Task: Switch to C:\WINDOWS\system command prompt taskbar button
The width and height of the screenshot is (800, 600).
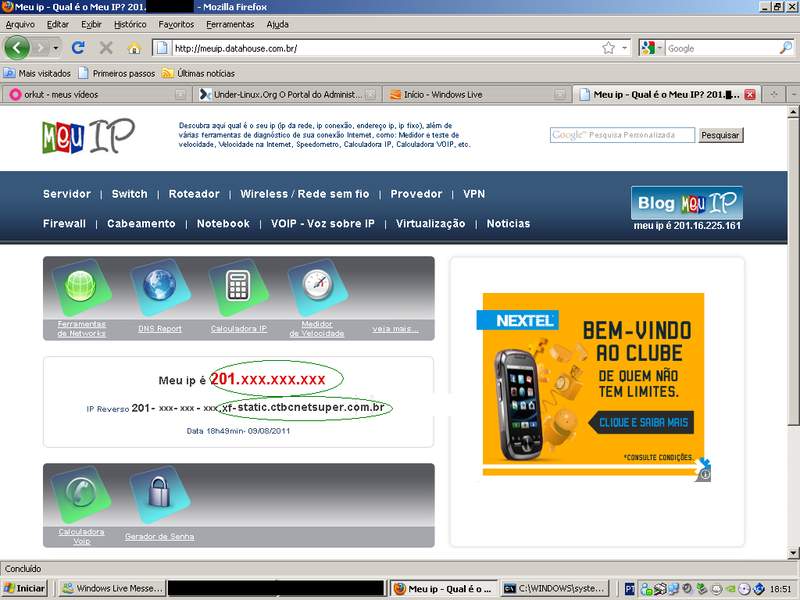Action: coord(556,588)
